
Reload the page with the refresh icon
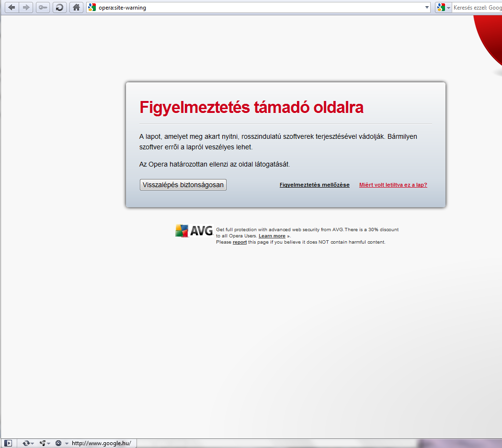point(59,8)
